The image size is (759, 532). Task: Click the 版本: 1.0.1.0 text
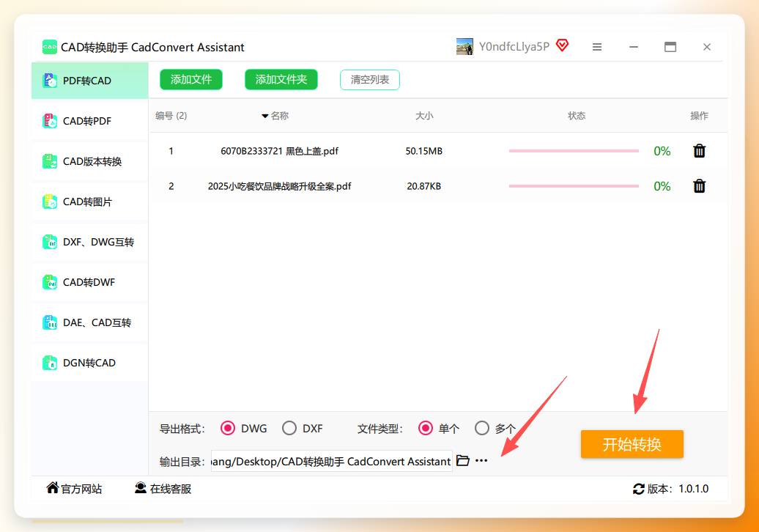[678, 489]
